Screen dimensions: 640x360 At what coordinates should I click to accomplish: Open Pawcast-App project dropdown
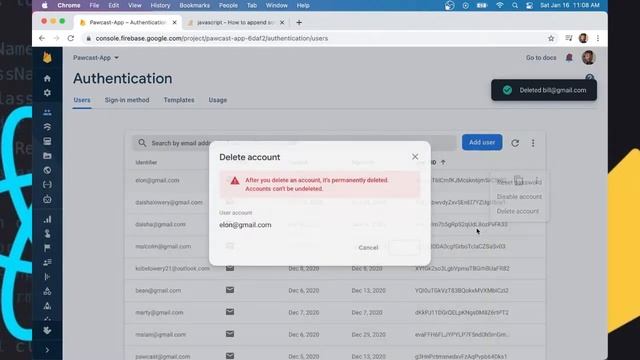tap(96, 58)
